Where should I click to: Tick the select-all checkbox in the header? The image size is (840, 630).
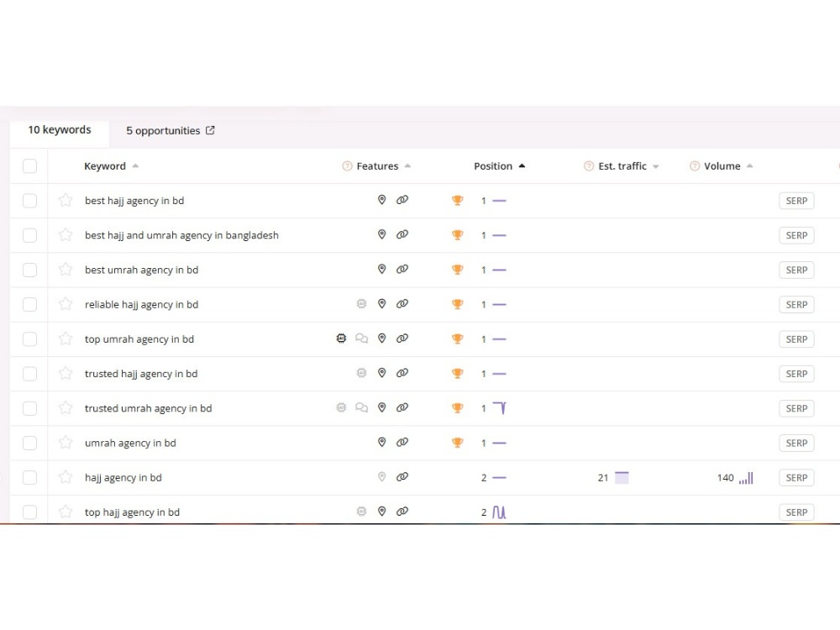click(x=30, y=166)
